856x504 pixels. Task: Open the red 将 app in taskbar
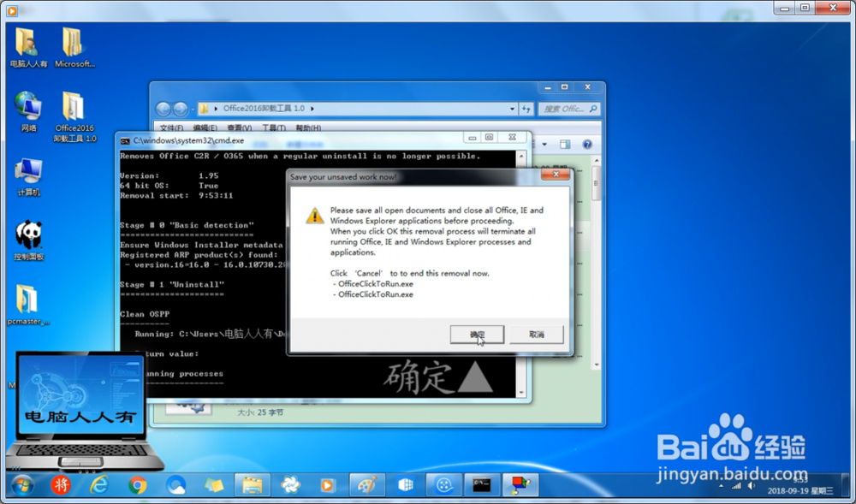click(x=61, y=484)
